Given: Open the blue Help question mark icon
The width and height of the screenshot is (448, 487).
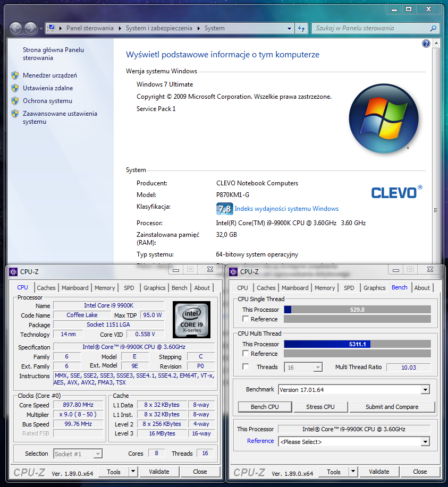Looking at the screenshot, I should [426, 44].
